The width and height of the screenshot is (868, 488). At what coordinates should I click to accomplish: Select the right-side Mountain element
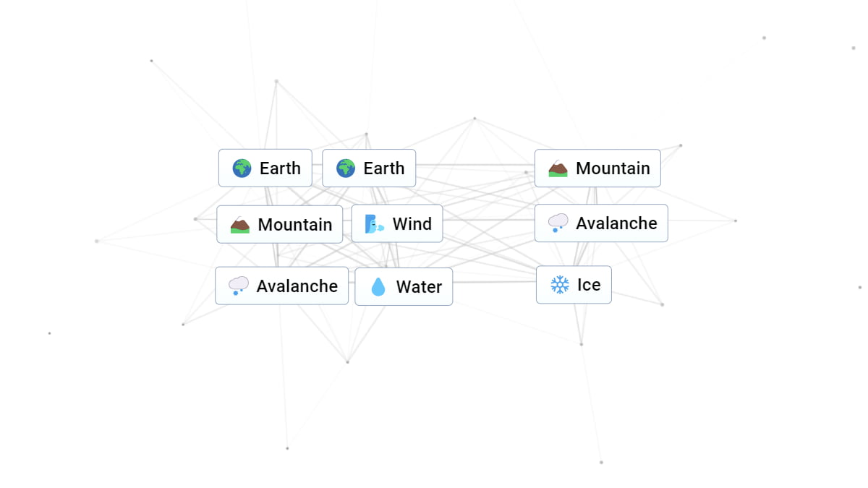click(x=597, y=168)
